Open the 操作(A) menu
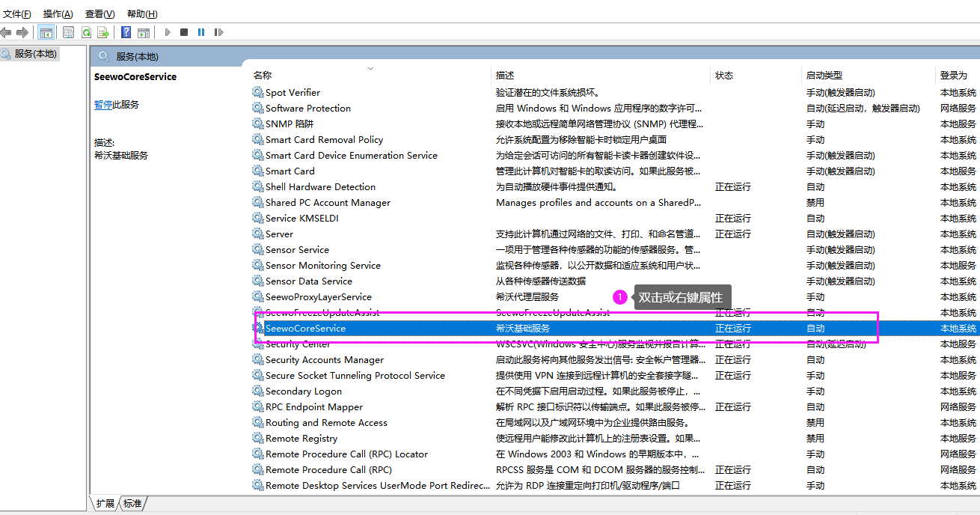The image size is (980, 515). click(x=58, y=13)
